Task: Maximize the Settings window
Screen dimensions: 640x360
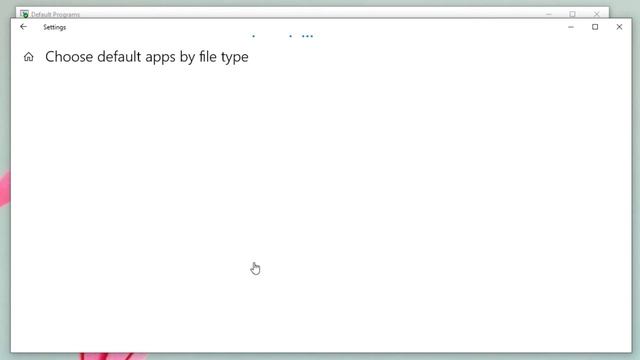Action: click(595, 27)
